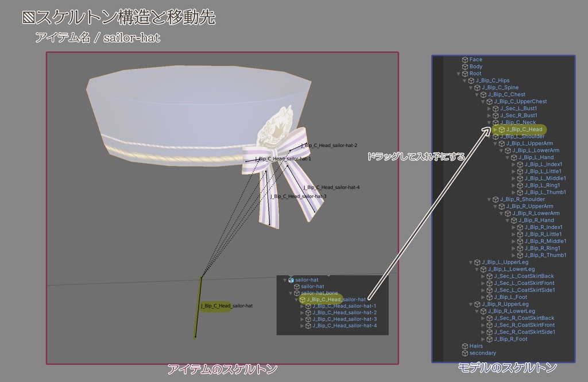
Task: Expand the J_Sec_R_CoatSkirtSide1 arrow
Action: 483,332
